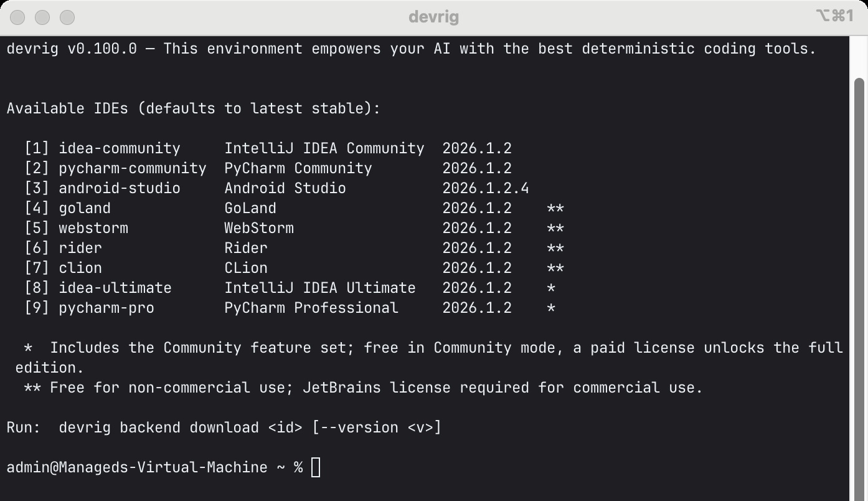This screenshot has height=501, width=868.
Task: Click the terminal prompt cursor block
Action: pyautogui.click(x=316, y=467)
